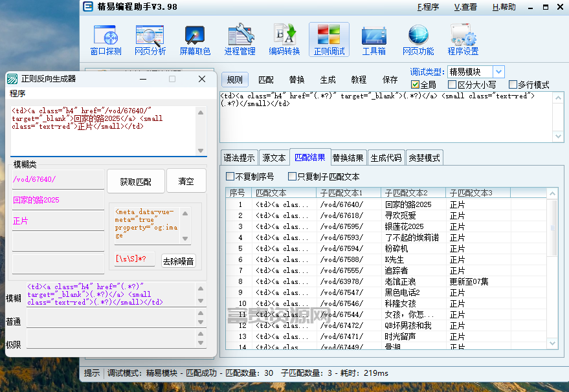This screenshot has width=569, height=392.
Task: Select result row 银莲花2025
Action: (386, 226)
